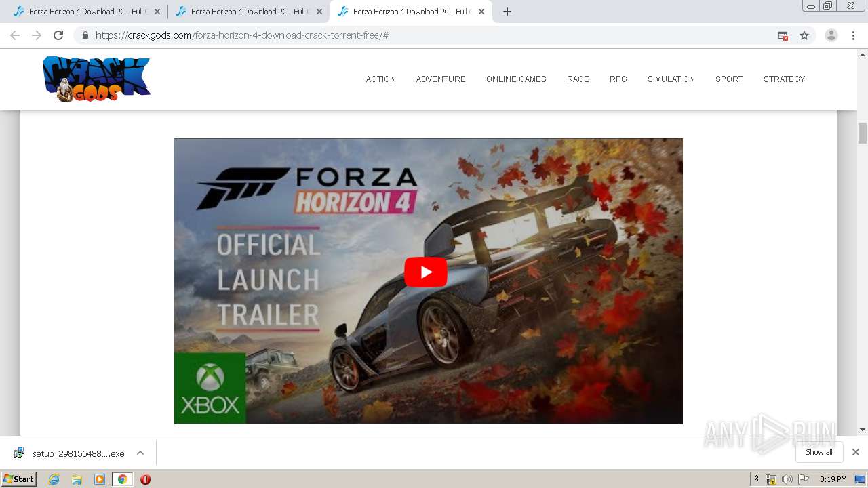Expand the download item options chevron
Viewport: 868px width, 488px height.
pos(140,453)
